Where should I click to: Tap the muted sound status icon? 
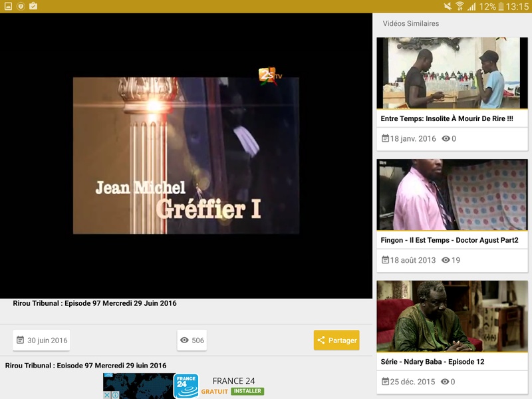(x=448, y=6)
